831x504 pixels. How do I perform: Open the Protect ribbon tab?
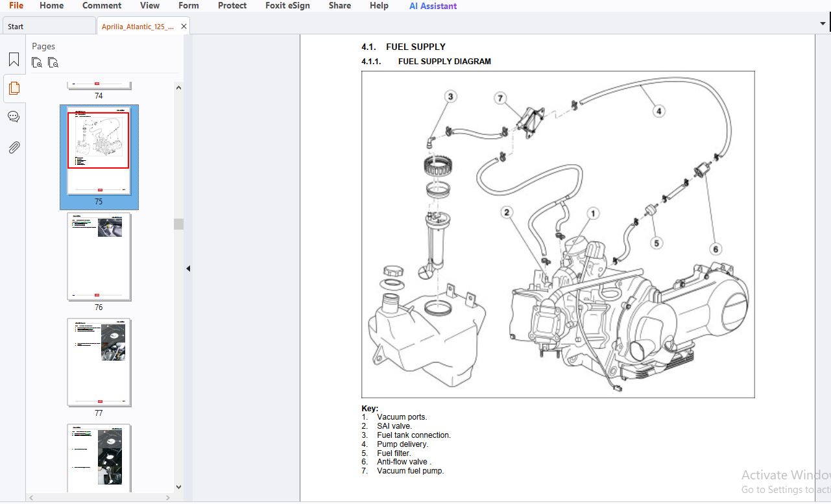[x=232, y=6]
